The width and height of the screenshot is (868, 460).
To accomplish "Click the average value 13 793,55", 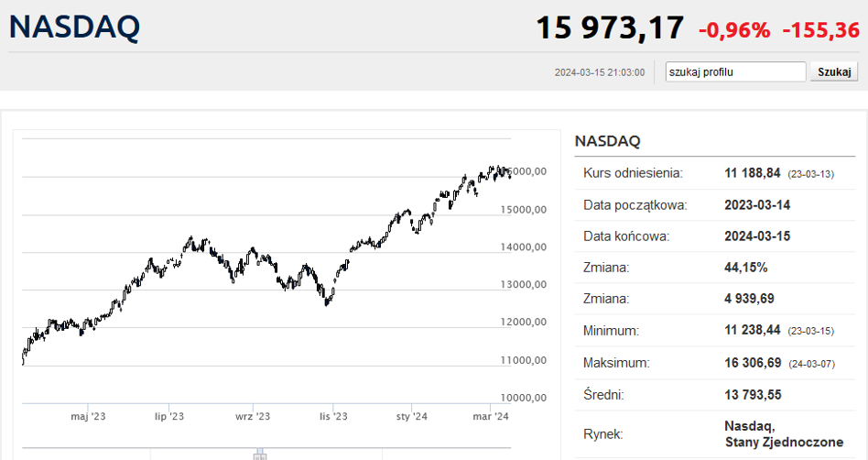I will coord(753,395).
